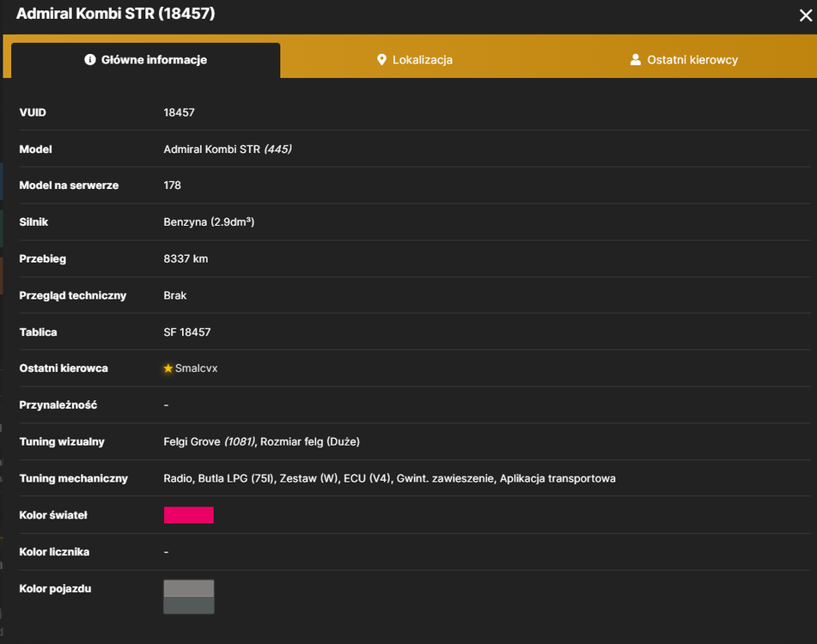The height and width of the screenshot is (644, 817).
Task: Close the Admiral Kombi STR dialog
Action: pos(806,15)
